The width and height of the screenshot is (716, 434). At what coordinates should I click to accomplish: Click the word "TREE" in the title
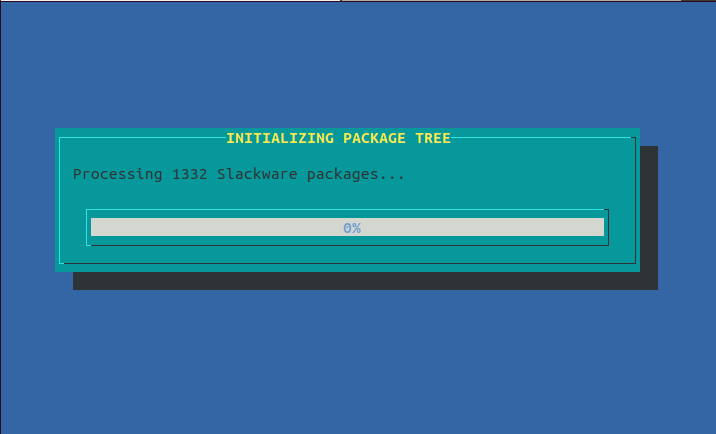432,138
